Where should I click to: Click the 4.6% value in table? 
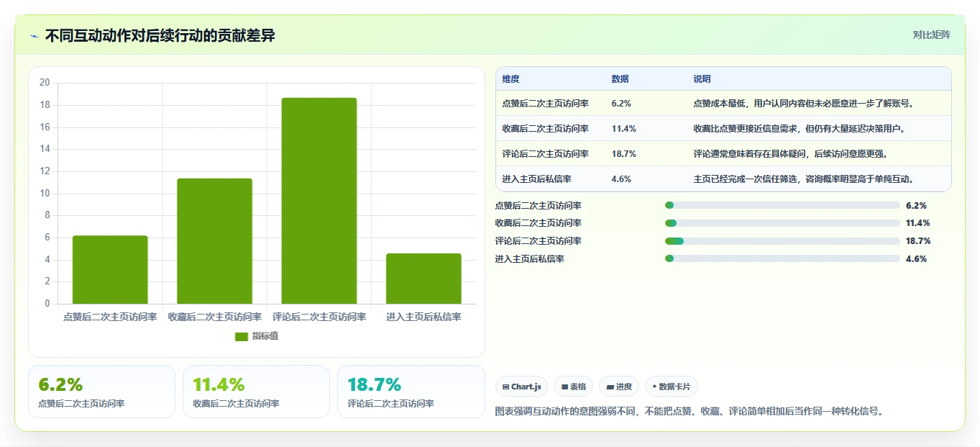point(621,179)
